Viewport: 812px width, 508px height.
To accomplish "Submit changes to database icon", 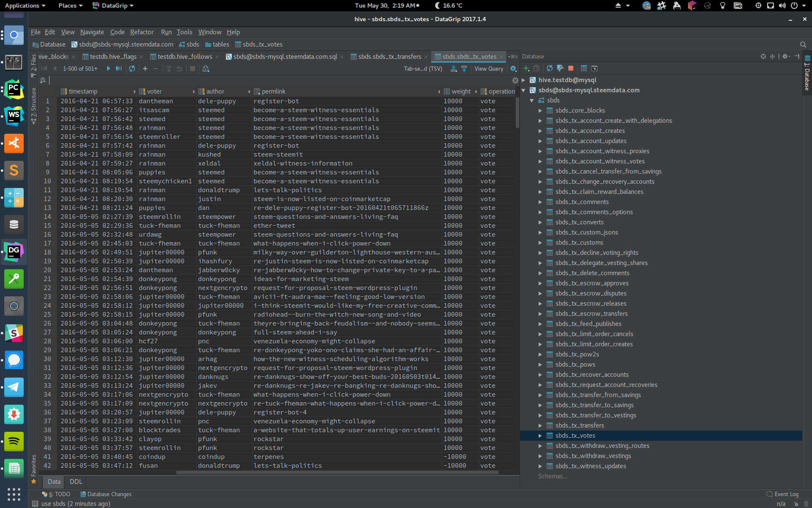I will [x=169, y=69].
